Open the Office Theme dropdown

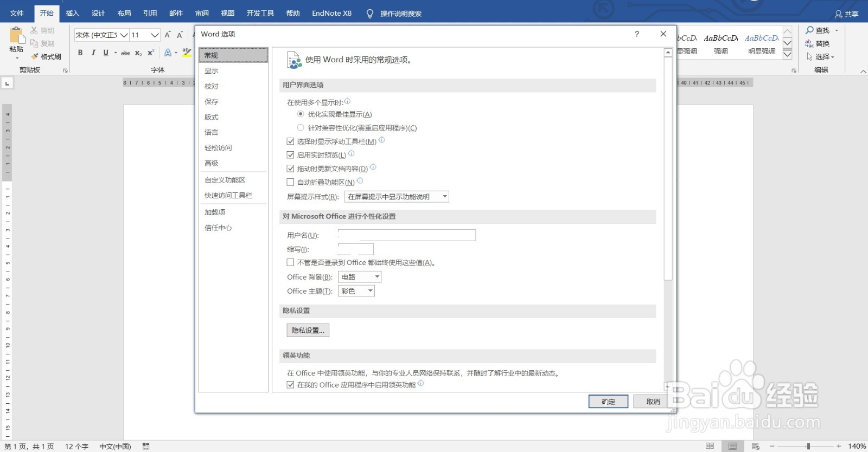pyautogui.click(x=356, y=291)
